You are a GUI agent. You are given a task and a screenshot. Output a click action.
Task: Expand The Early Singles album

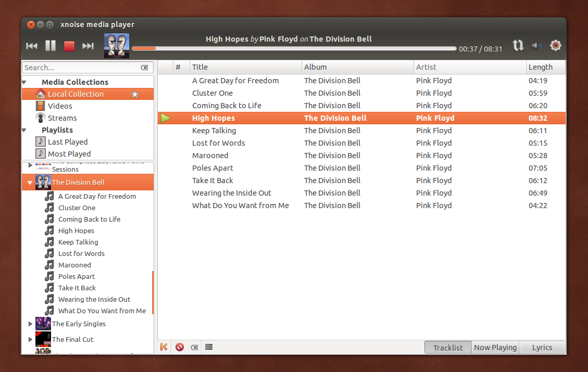click(x=30, y=324)
